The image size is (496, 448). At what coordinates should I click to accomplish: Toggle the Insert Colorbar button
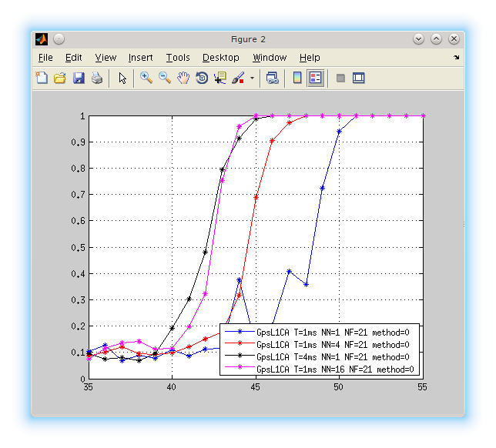[x=297, y=78]
